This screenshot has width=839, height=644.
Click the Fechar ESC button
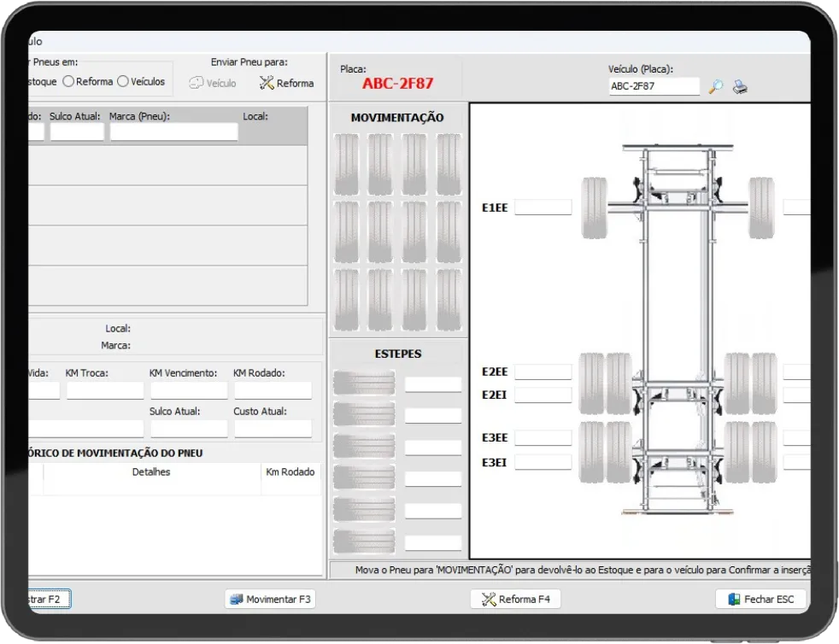click(x=761, y=599)
